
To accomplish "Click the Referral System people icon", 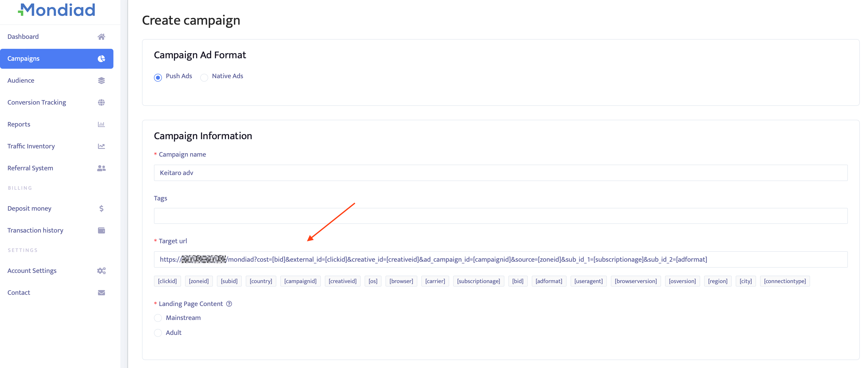I will click(101, 168).
